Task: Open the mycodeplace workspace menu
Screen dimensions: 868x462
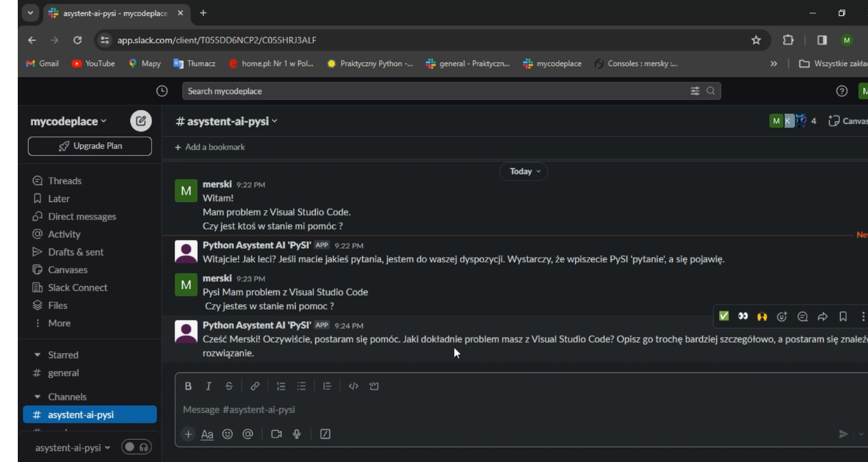Action: click(69, 121)
